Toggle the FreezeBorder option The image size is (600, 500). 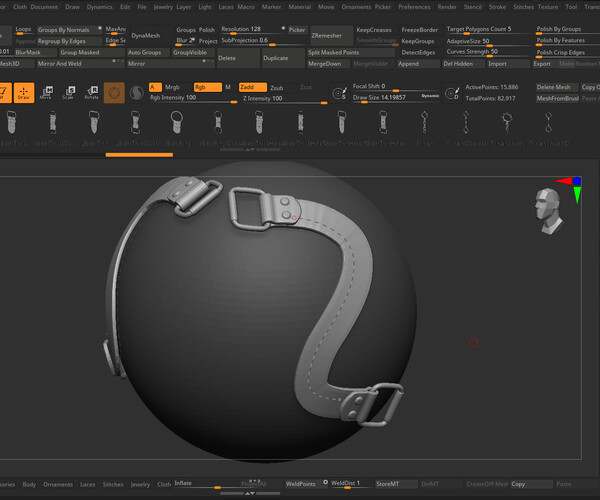coord(419,30)
